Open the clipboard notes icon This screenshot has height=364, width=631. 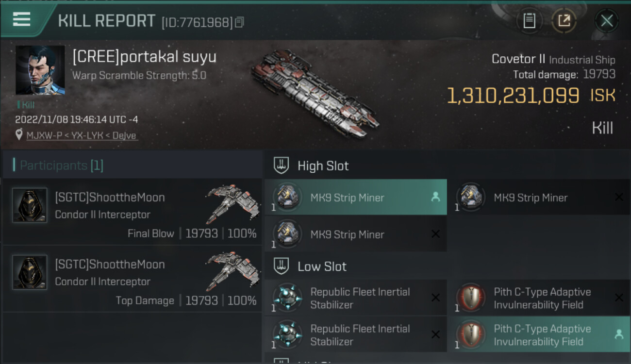(x=529, y=21)
